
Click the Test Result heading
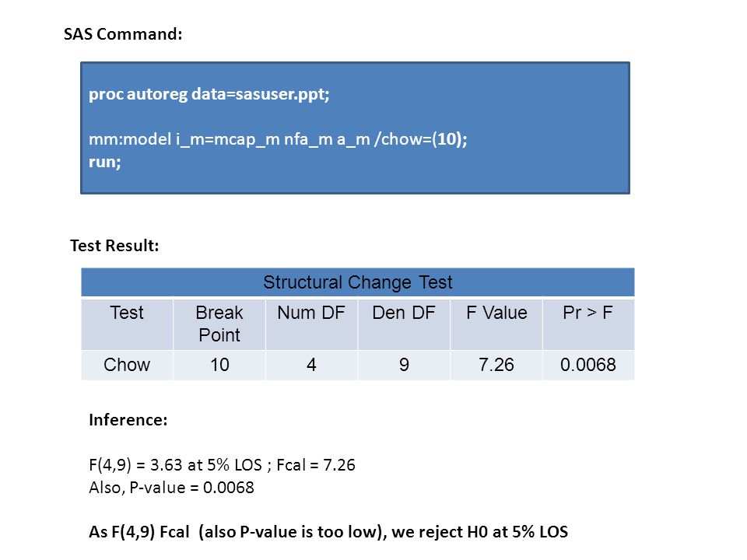[114, 246]
